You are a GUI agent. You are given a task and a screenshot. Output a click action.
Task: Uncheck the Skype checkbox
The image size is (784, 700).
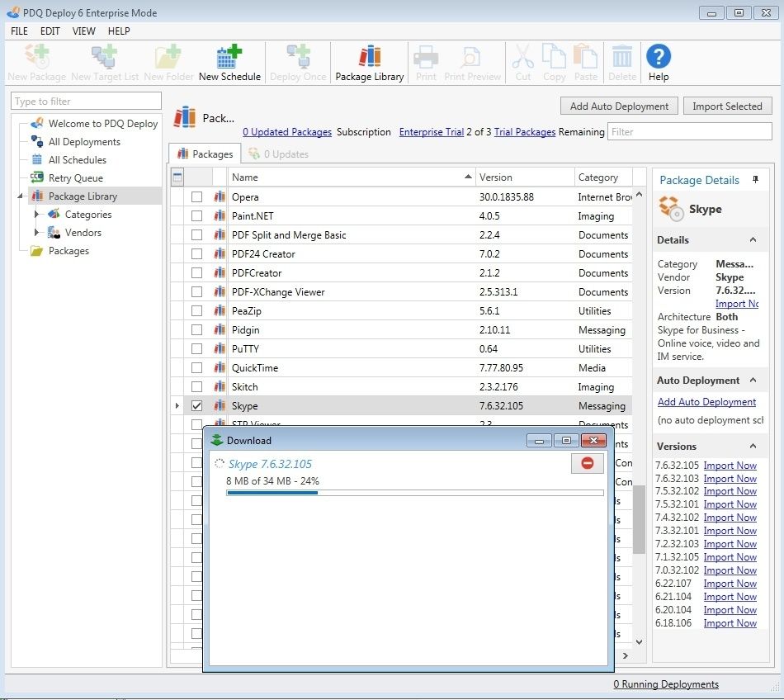pyautogui.click(x=196, y=405)
